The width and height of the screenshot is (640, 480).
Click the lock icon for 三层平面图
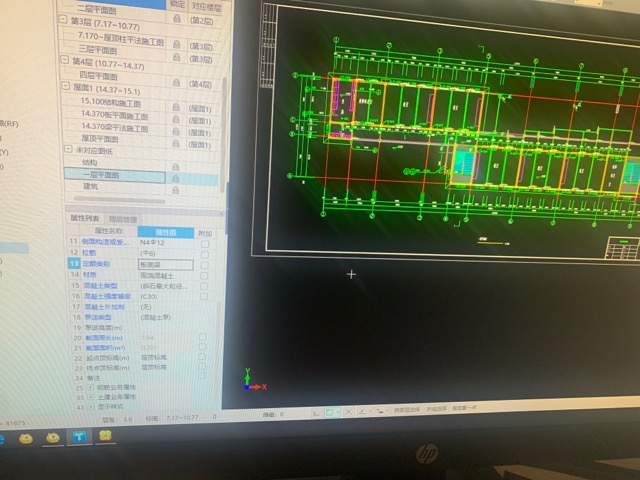[x=177, y=57]
